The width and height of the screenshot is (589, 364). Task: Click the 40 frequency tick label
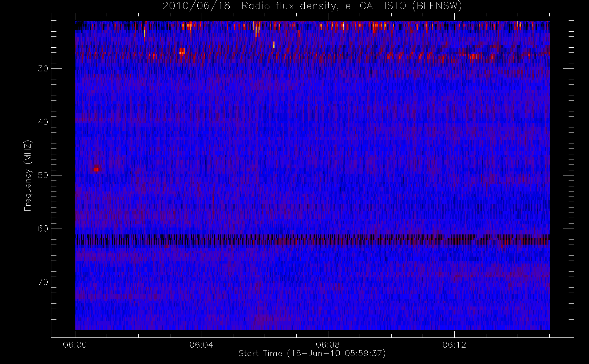(43, 122)
